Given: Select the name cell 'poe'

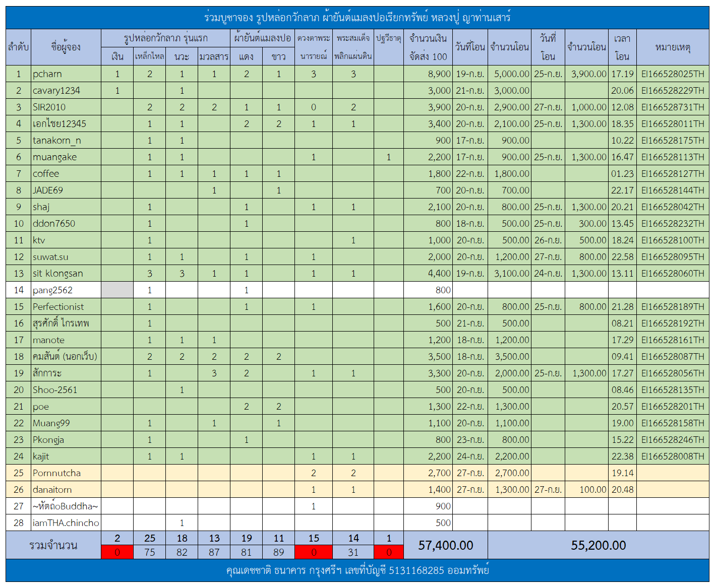Looking at the screenshot, I should [x=66, y=406].
